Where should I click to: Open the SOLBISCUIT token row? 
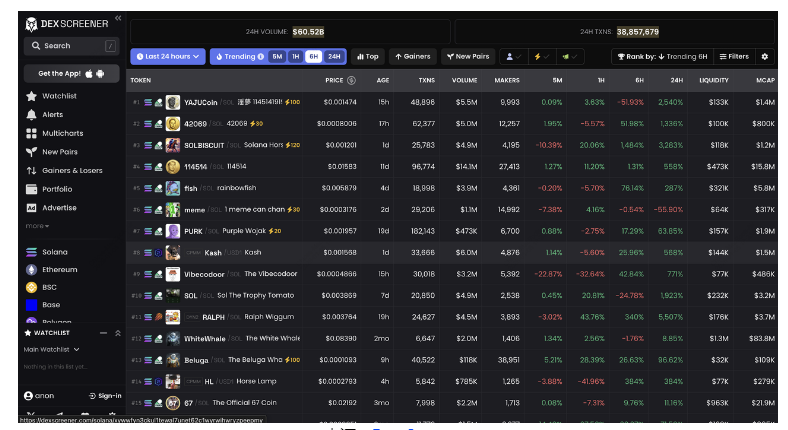click(451, 145)
